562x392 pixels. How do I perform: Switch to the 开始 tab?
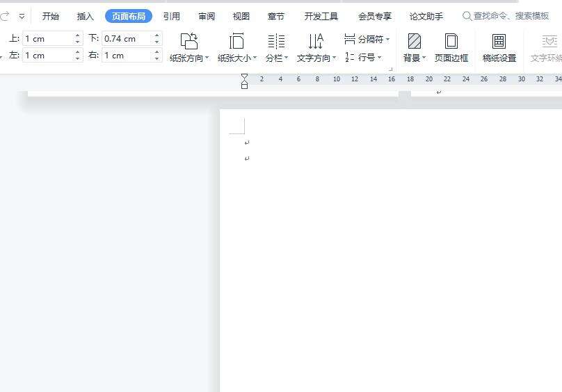[51, 16]
